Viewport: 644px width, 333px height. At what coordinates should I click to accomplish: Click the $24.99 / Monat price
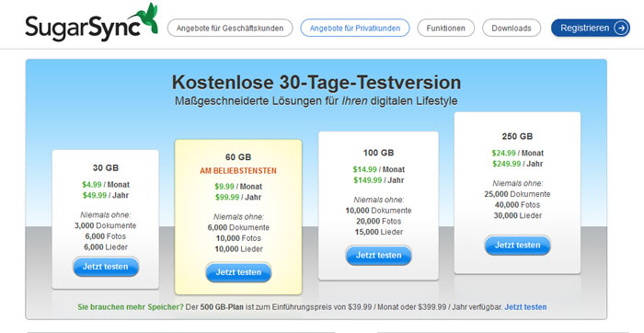(x=517, y=153)
